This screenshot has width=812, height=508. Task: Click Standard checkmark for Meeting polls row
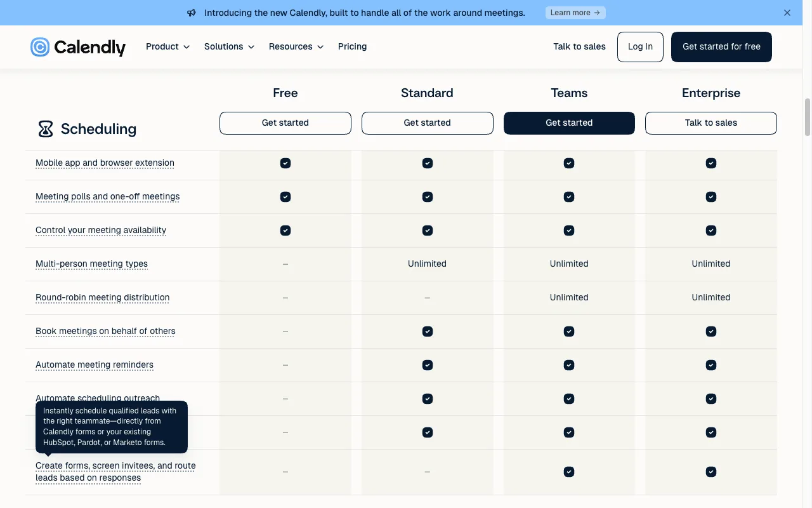pos(428,197)
